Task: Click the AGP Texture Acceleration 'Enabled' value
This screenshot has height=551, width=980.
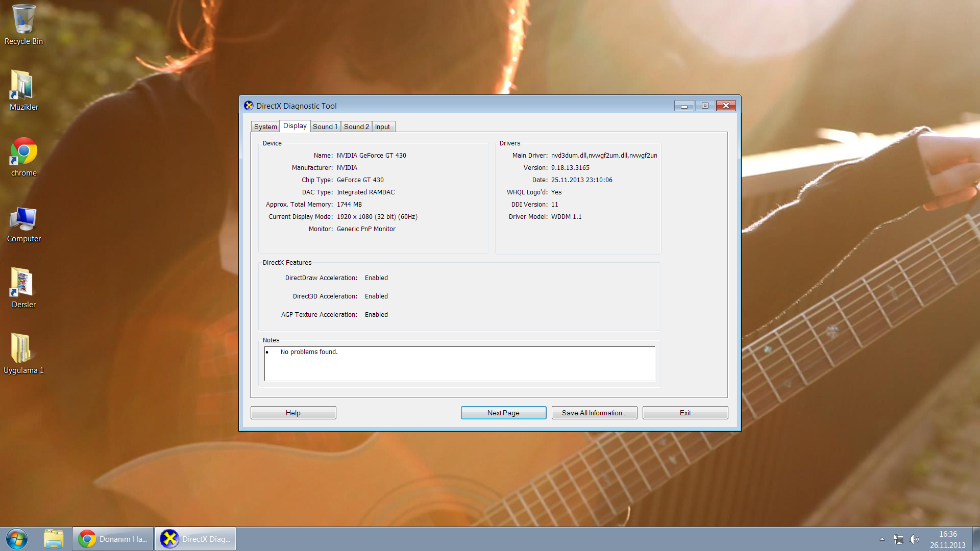Action: click(376, 315)
